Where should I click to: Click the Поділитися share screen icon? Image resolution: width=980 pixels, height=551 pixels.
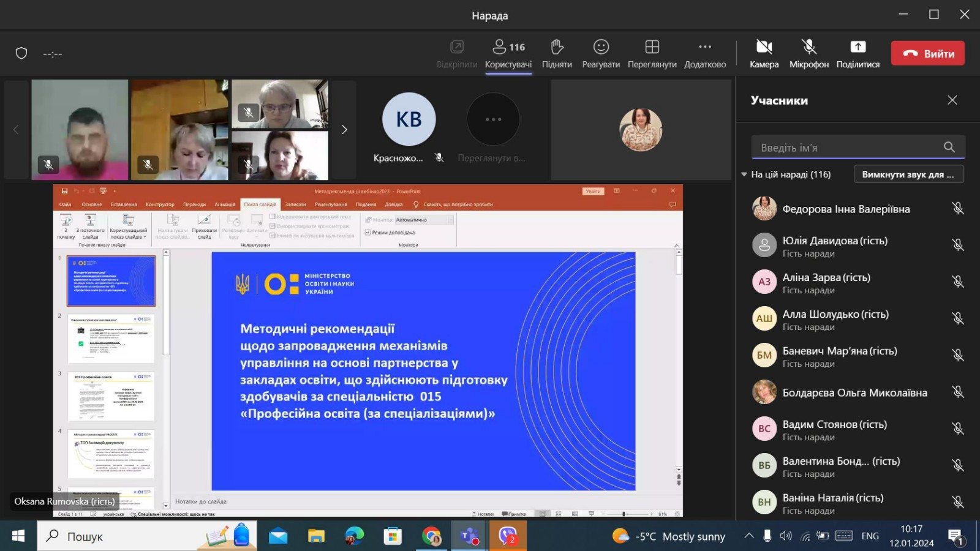(858, 47)
